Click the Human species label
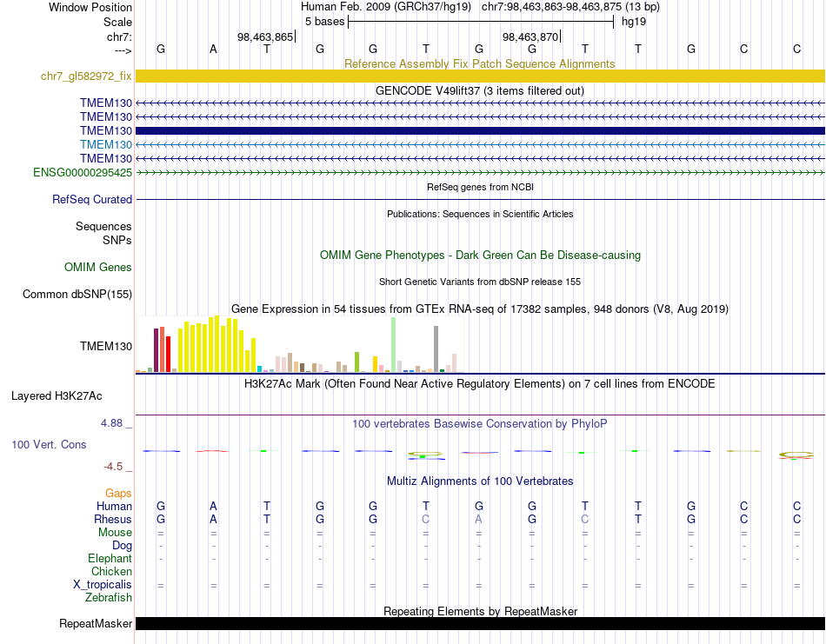 (114, 506)
